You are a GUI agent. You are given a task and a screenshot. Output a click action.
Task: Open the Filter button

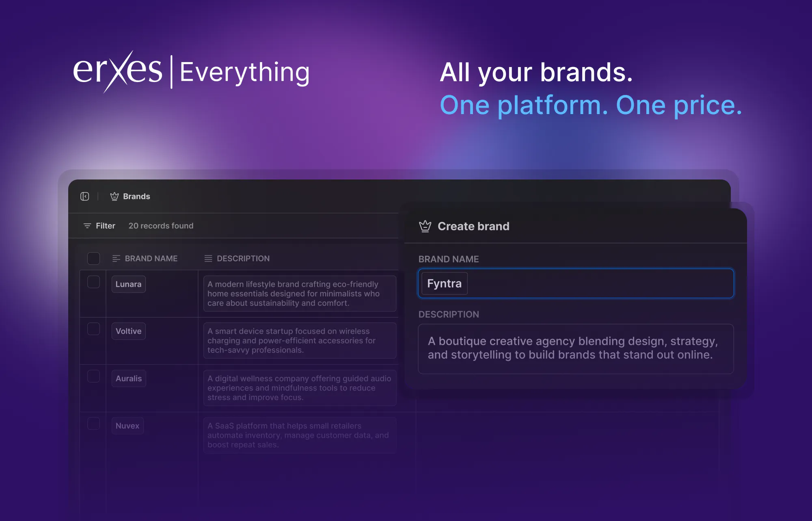(x=99, y=226)
